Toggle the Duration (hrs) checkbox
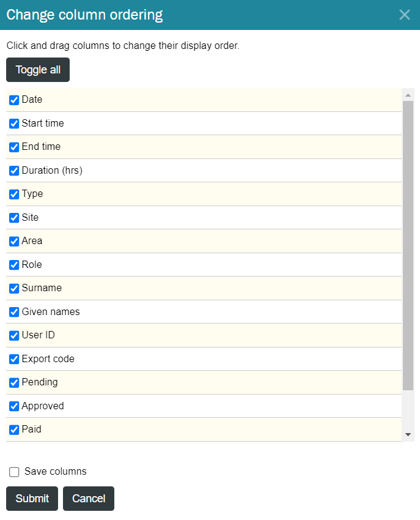420x520 pixels. (x=14, y=171)
